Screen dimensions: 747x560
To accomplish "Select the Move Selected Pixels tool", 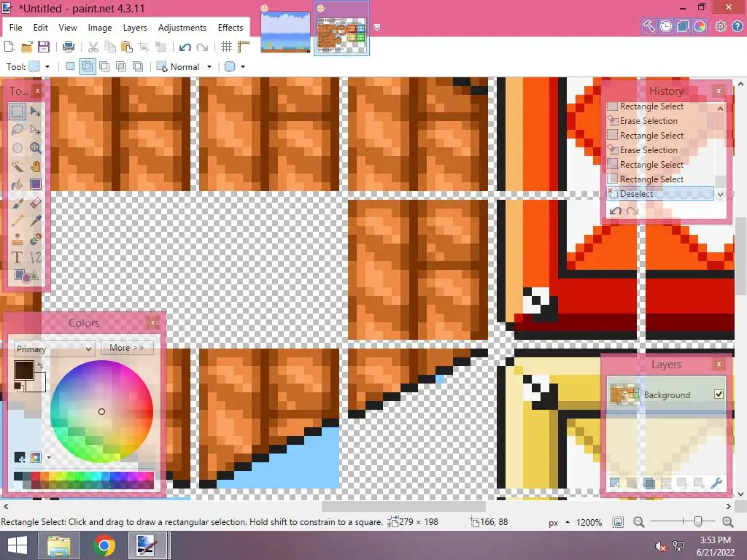I will coord(35,112).
